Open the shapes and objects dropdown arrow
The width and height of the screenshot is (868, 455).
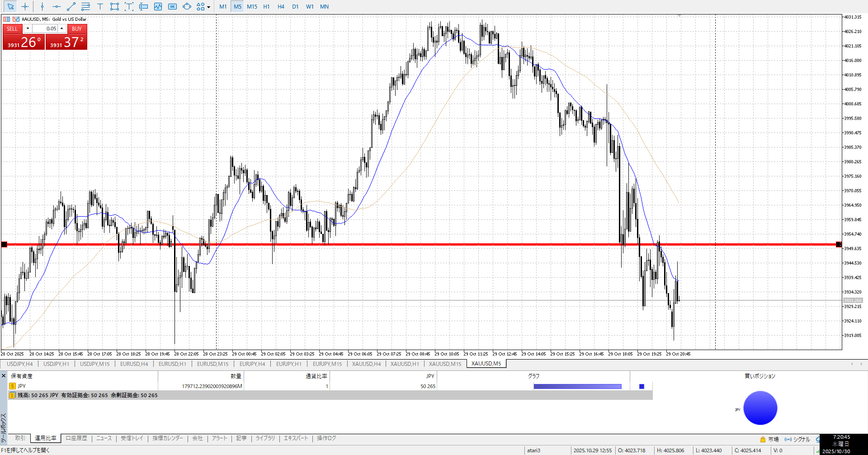coord(208,7)
